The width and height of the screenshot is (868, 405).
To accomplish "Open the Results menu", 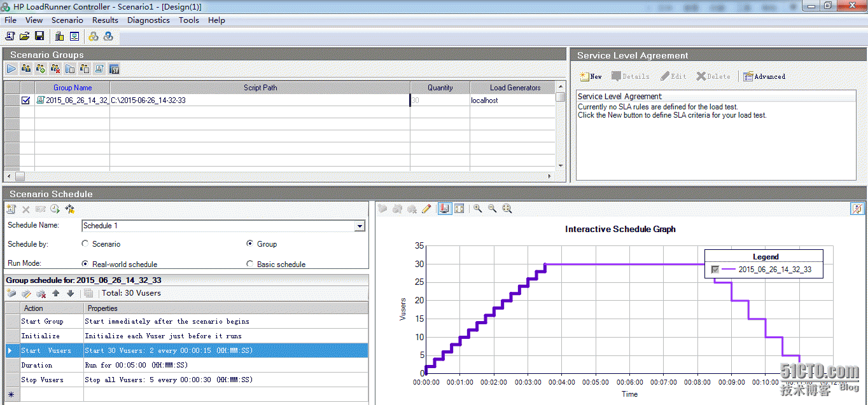I will [105, 20].
